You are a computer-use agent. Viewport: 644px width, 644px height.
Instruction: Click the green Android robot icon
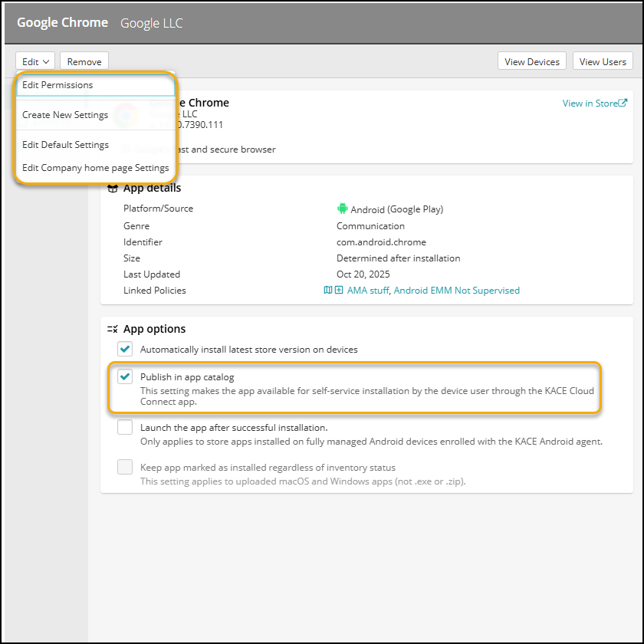click(x=342, y=209)
